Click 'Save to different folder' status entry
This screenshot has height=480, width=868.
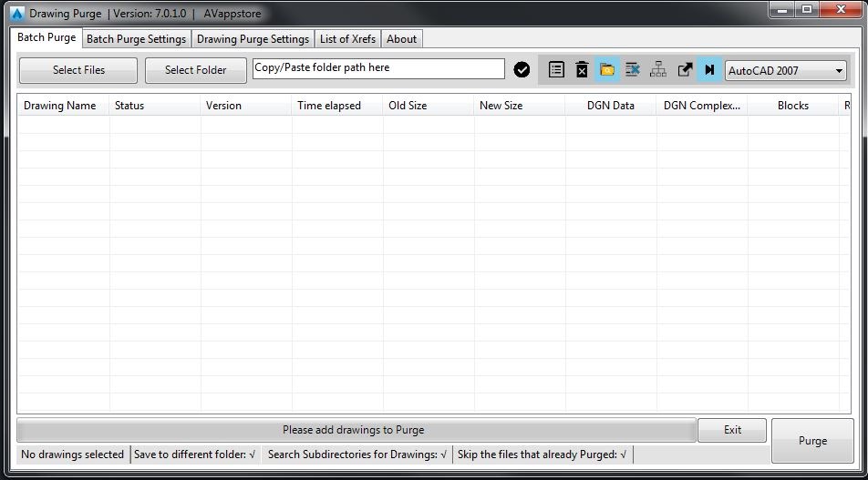(x=195, y=454)
